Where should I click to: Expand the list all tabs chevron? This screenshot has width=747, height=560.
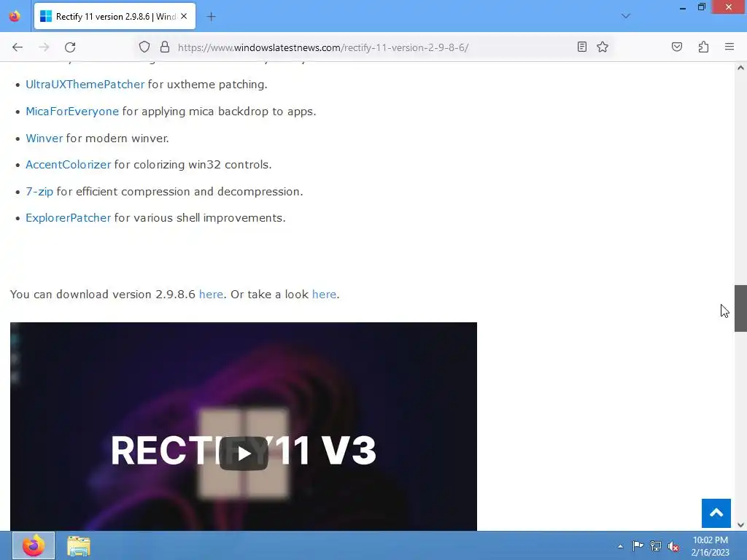coord(626,16)
